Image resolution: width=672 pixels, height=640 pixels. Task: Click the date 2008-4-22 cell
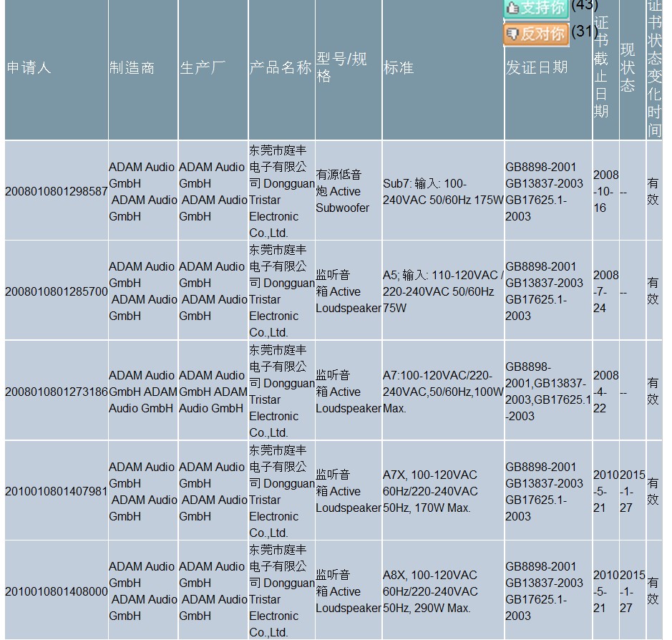605,392
